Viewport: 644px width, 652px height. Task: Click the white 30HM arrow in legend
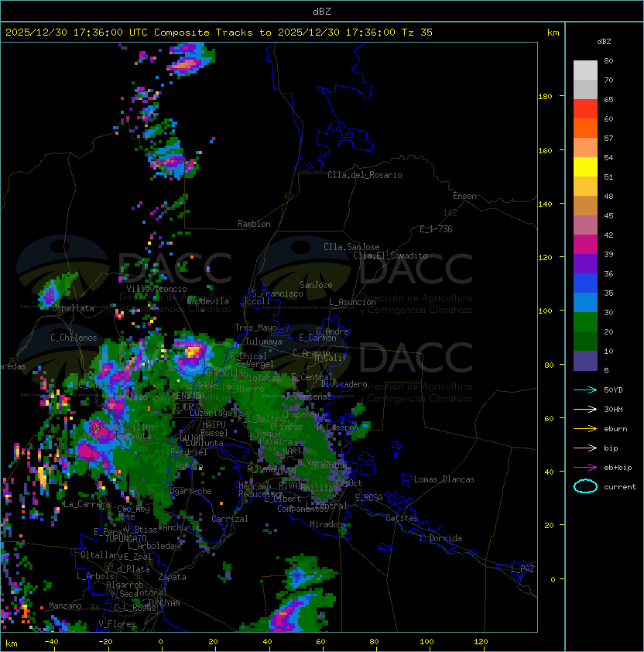[x=585, y=409]
